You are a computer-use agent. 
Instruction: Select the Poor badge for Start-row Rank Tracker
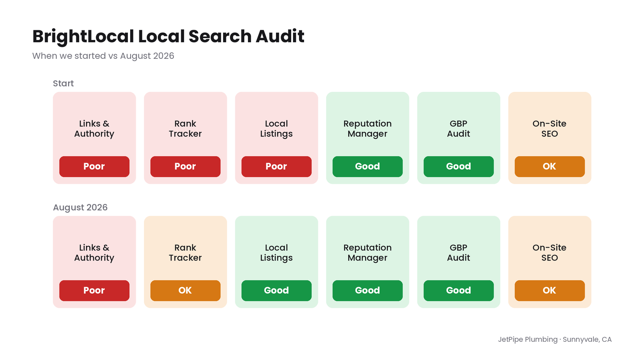[185, 166]
